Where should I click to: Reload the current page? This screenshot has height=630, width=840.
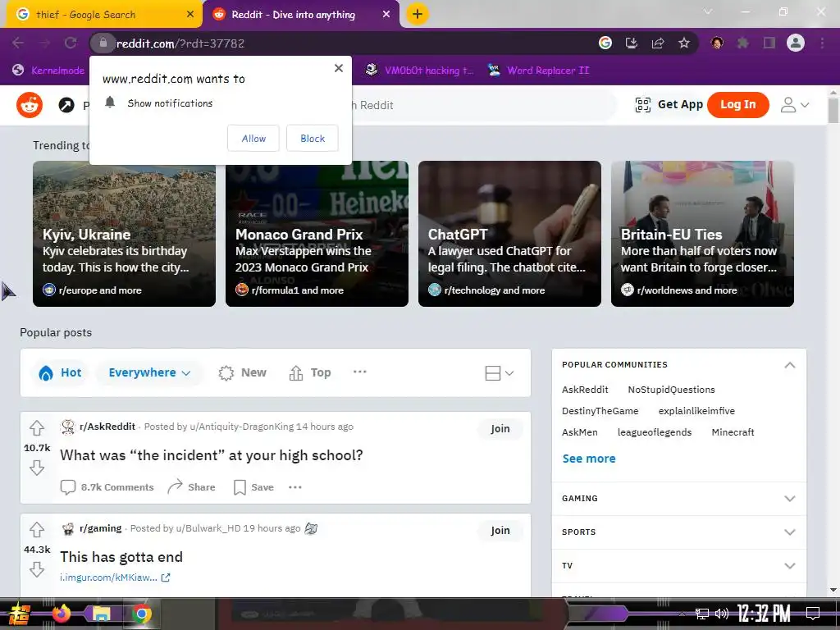click(x=71, y=43)
